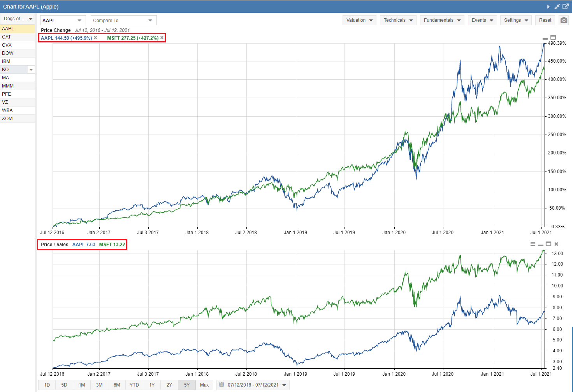This screenshot has width=573, height=392.
Task: Maximize the Price Change pane
Action: [553, 38]
